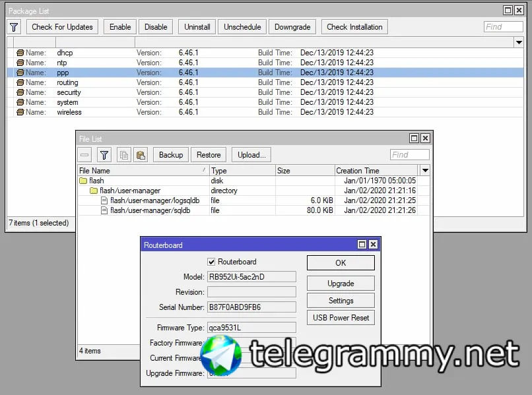Select the wireless package name
The image size is (532, 395).
pyautogui.click(x=69, y=112)
